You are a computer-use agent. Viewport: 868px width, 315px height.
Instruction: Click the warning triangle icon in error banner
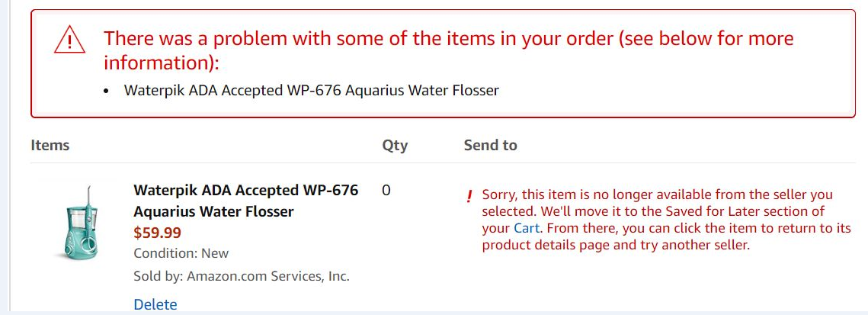(x=69, y=39)
